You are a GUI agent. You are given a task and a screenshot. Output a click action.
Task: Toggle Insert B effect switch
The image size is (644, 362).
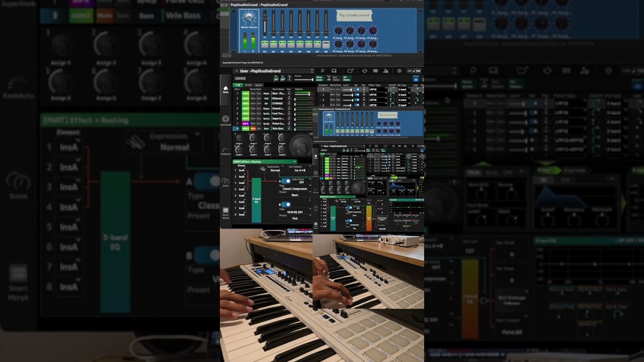tap(286, 205)
